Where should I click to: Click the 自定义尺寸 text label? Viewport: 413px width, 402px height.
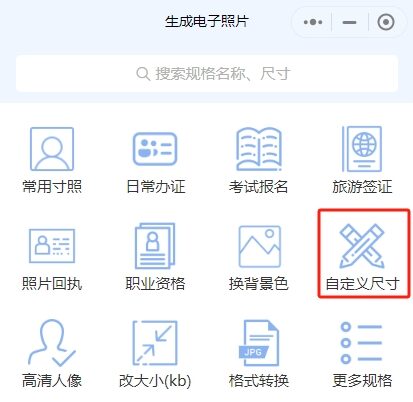(362, 284)
